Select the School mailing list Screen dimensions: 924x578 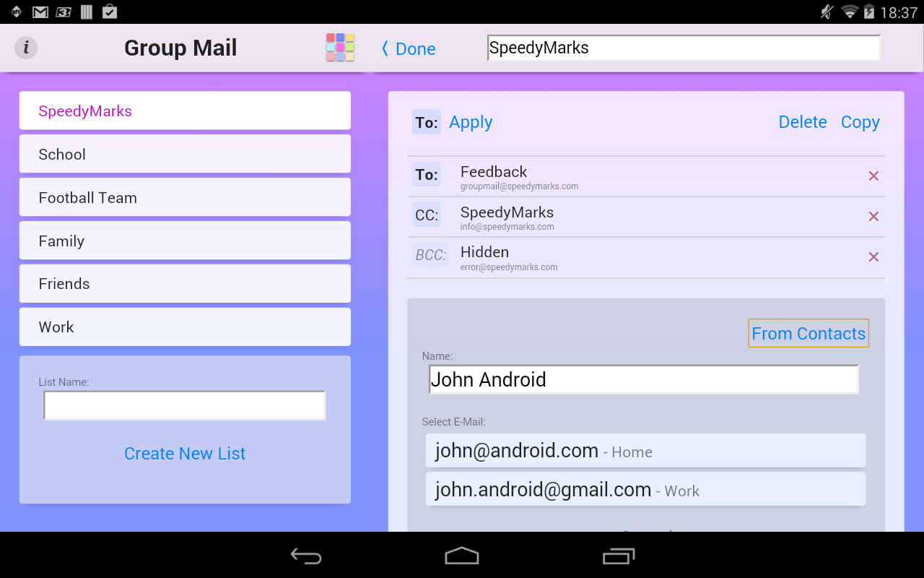[185, 153]
